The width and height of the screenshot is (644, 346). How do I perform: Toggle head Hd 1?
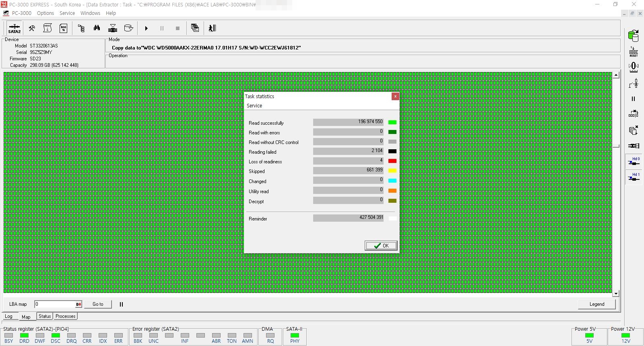pyautogui.click(x=634, y=177)
